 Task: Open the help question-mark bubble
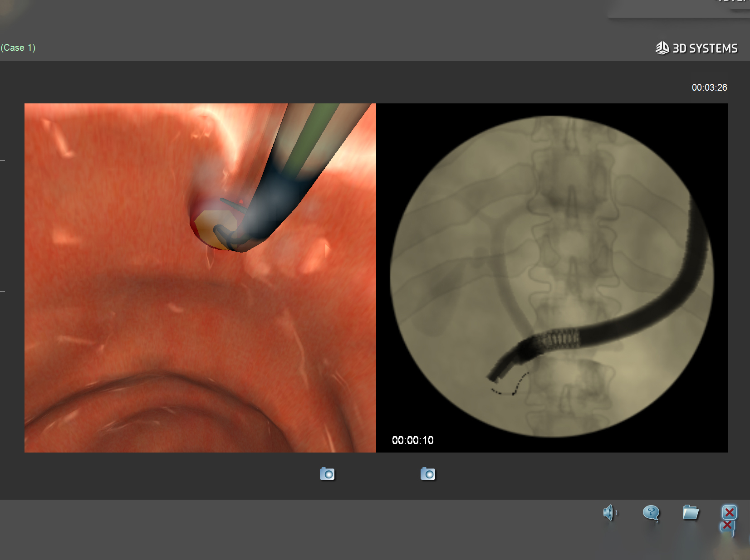tap(651, 513)
